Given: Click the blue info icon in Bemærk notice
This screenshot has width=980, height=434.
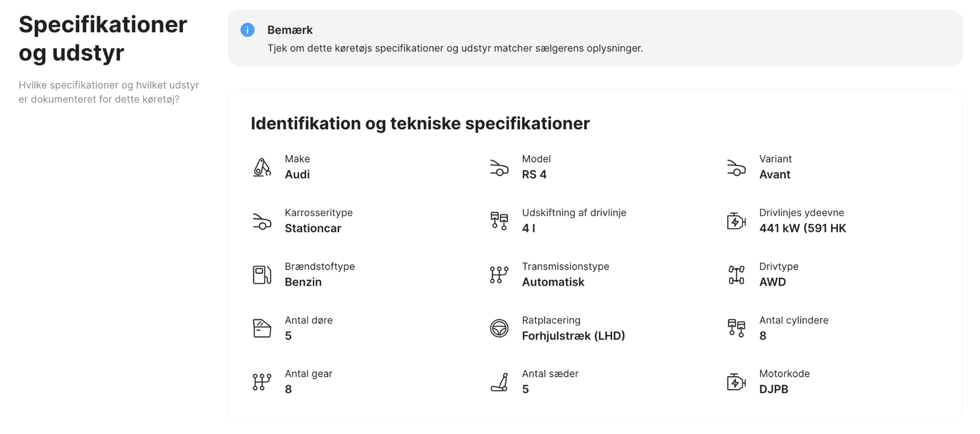Looking at the screenshot, I should [x=248, y=30].
